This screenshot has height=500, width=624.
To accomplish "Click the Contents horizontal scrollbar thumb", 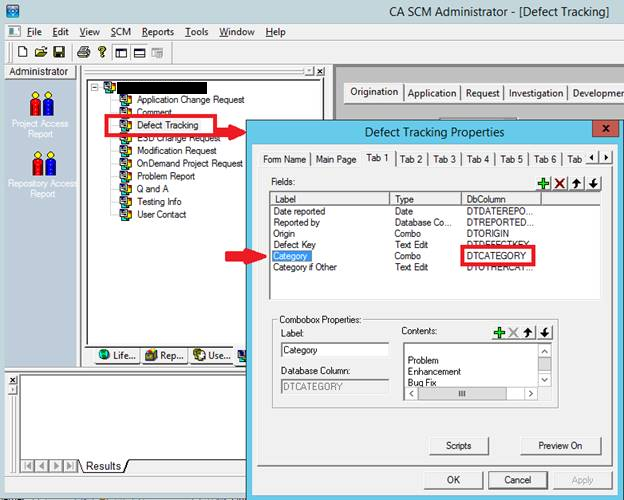I will (462, 394).
